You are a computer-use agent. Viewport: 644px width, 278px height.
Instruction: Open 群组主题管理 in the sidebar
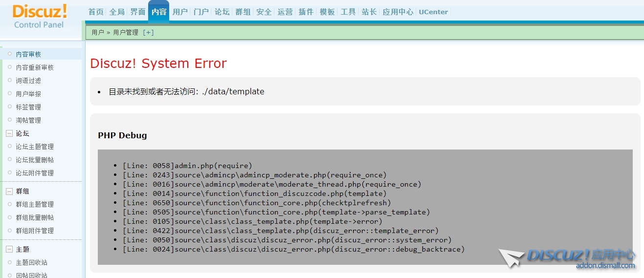(35, 204)
